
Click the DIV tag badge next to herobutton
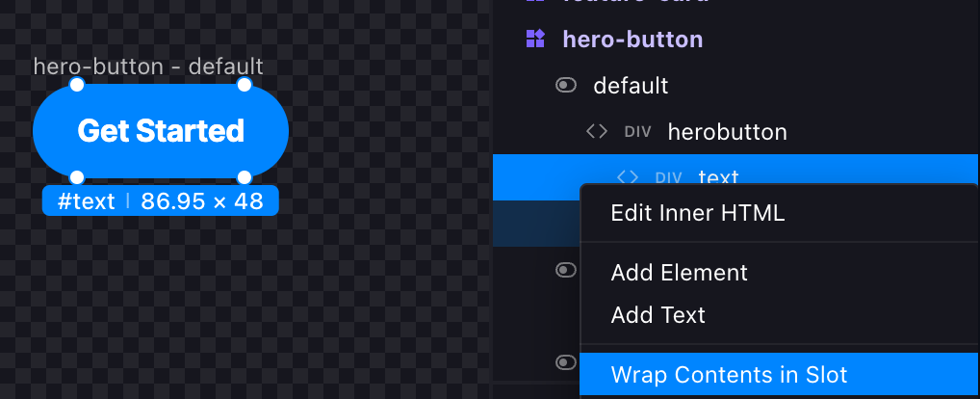[x=638, y=132]
